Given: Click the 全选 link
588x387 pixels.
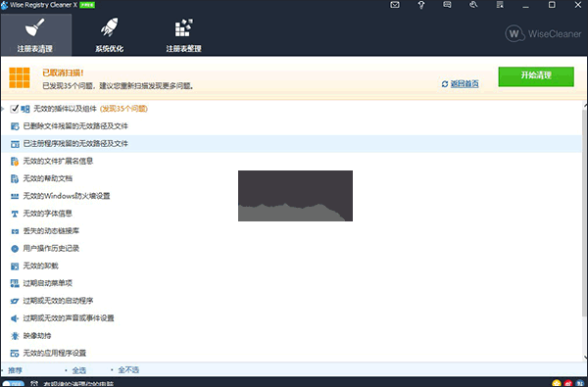Looking at the screenshot, I should pos(79,370).
